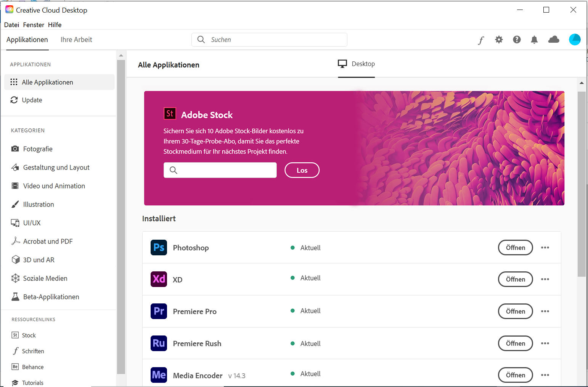Open more options for Media Encoder
The width and height of the screenshot is (588, 387).
[545, 375]
